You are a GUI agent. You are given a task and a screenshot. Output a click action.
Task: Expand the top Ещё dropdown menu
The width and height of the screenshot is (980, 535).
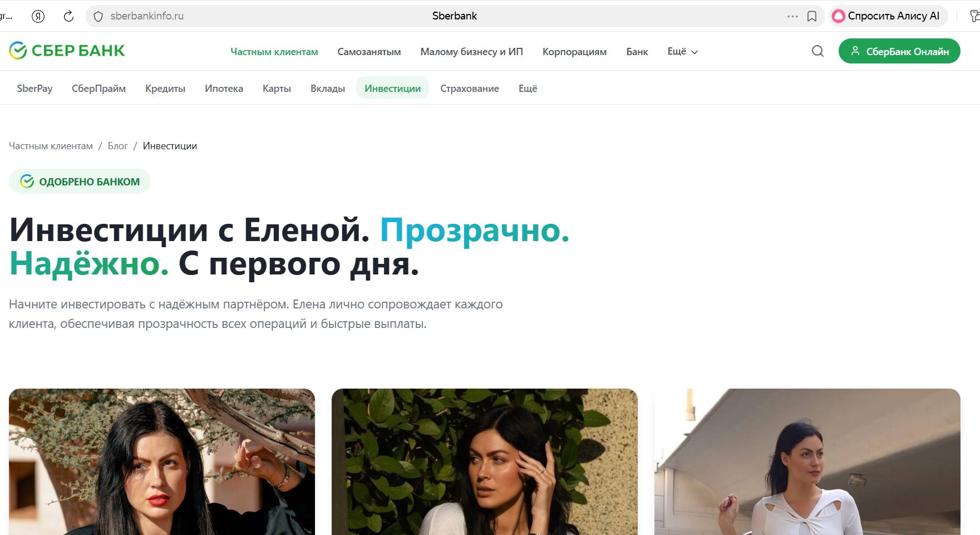tap(682, 51)
